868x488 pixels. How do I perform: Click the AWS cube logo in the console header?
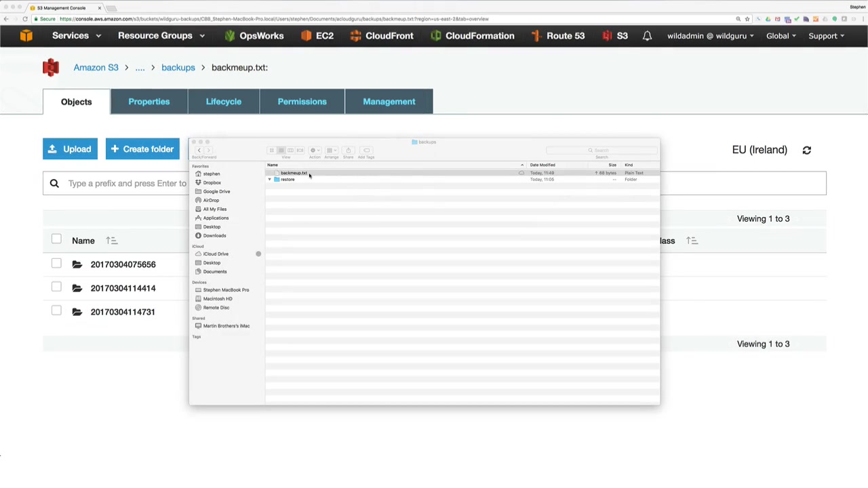(x=26, y=36)
